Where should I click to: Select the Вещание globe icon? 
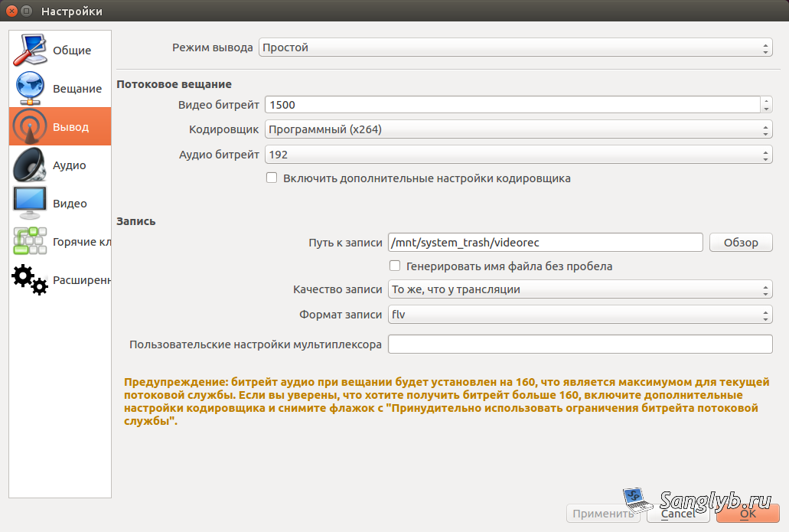[30, 88]
